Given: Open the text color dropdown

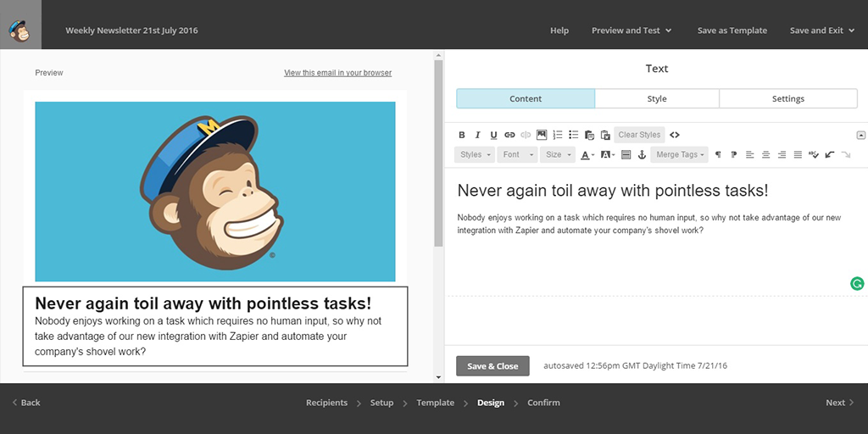Looking at the screenshot, I should click(587, 154).
